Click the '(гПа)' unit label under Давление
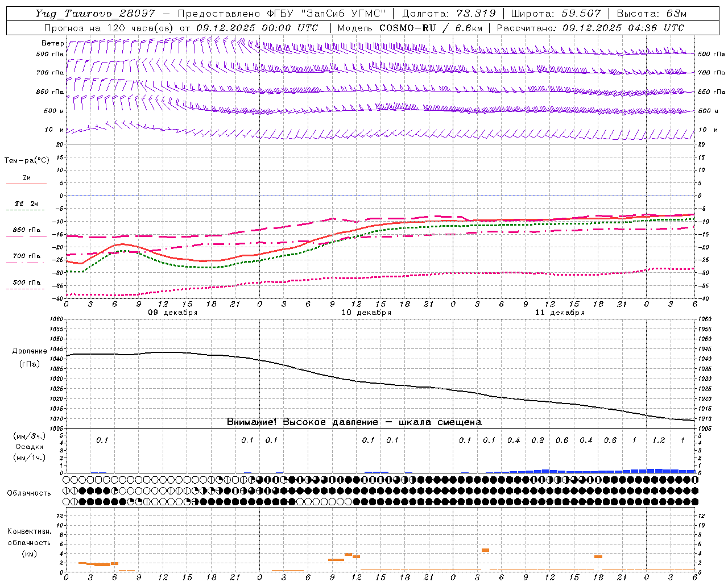728x582 pixels. [30, 364]
